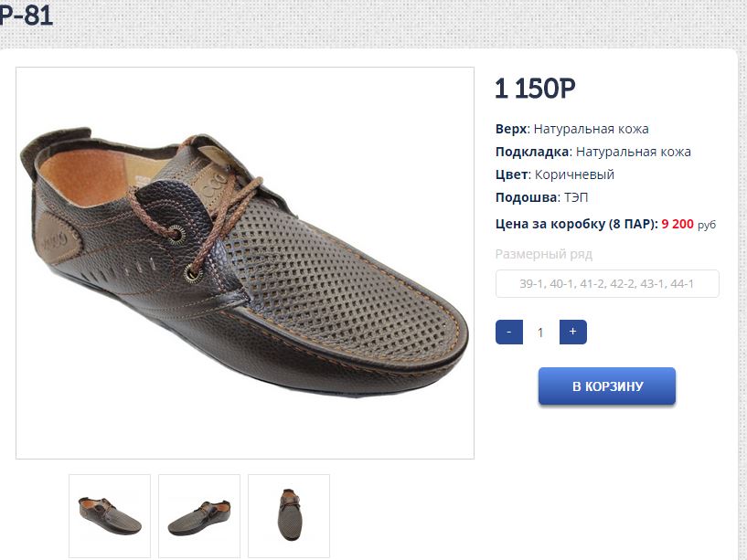
Task: Click the quantity input field
Action: [540, 333]
